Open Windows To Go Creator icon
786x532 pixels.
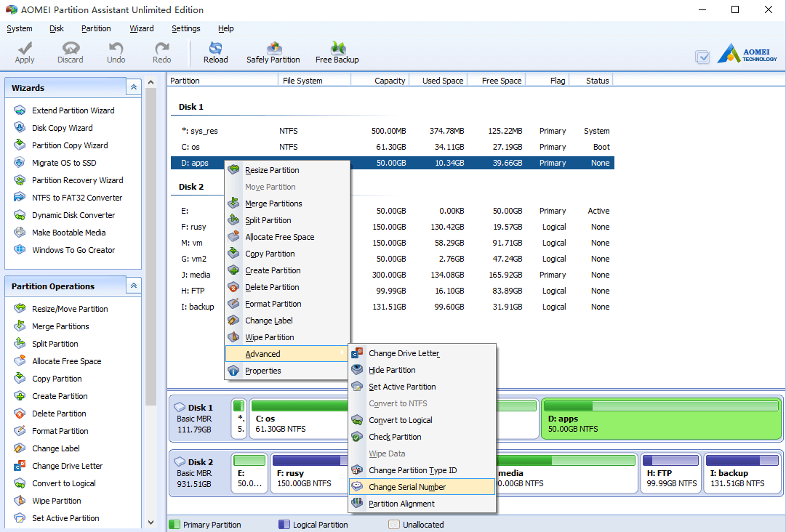click(x=20, y=250)
